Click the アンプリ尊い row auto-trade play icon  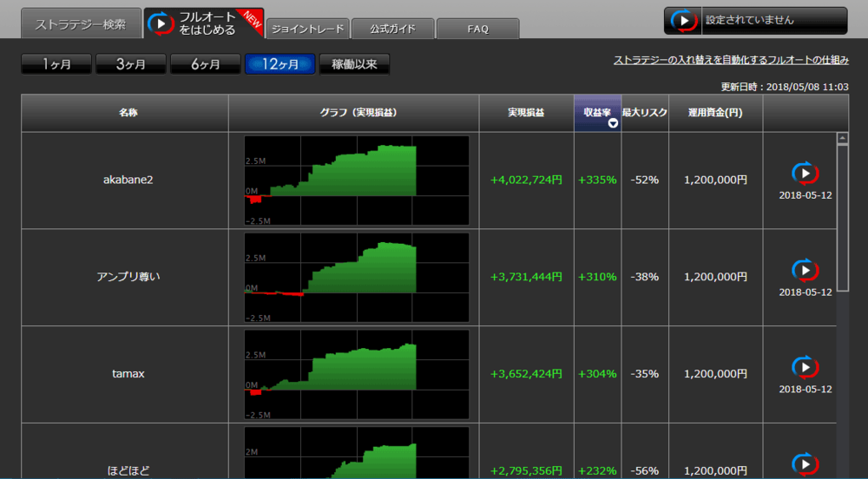(x=806, y=270)
